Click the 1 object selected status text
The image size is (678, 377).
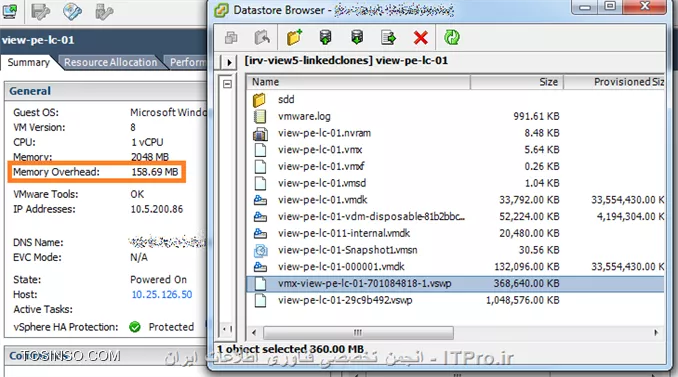pos(291,349)
